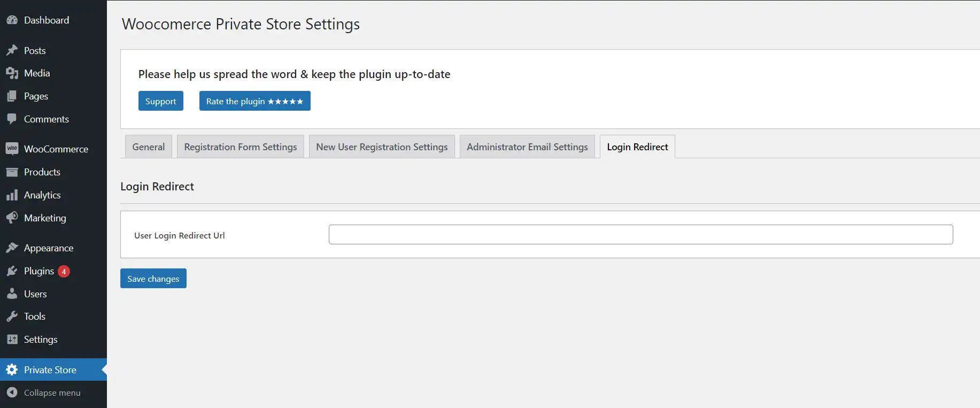
Task: Open Users menu label
Action: [x=35, y=294]
